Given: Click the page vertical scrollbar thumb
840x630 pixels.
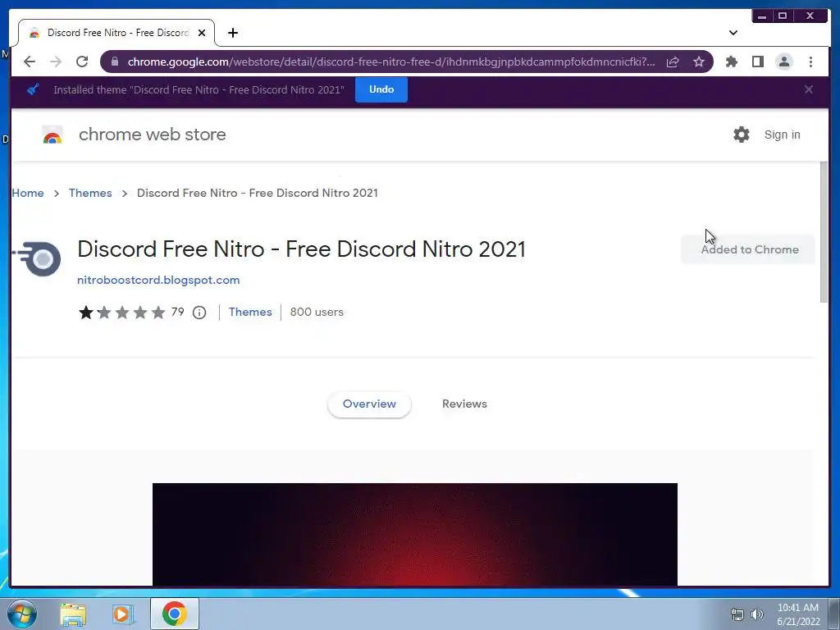Looking at the screenshot, I should click(824, 232).
